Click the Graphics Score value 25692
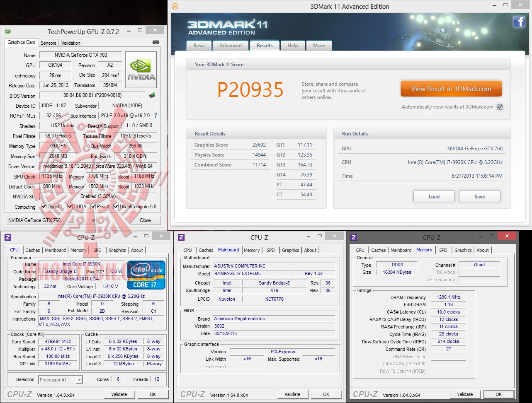 coord(259,145)
